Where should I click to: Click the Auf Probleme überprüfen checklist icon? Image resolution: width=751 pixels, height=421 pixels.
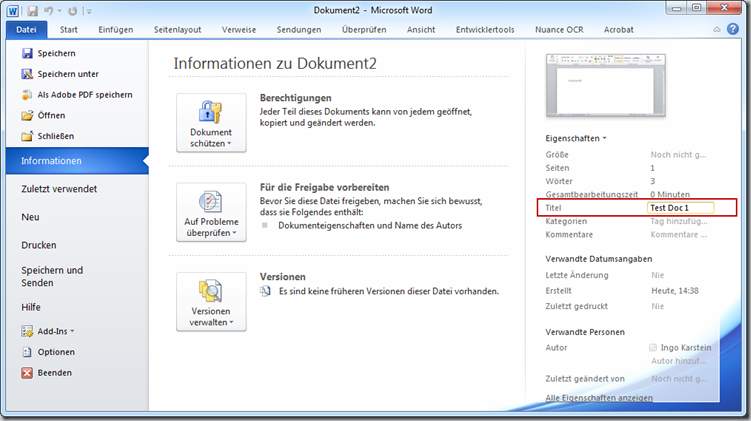(210, 202)
